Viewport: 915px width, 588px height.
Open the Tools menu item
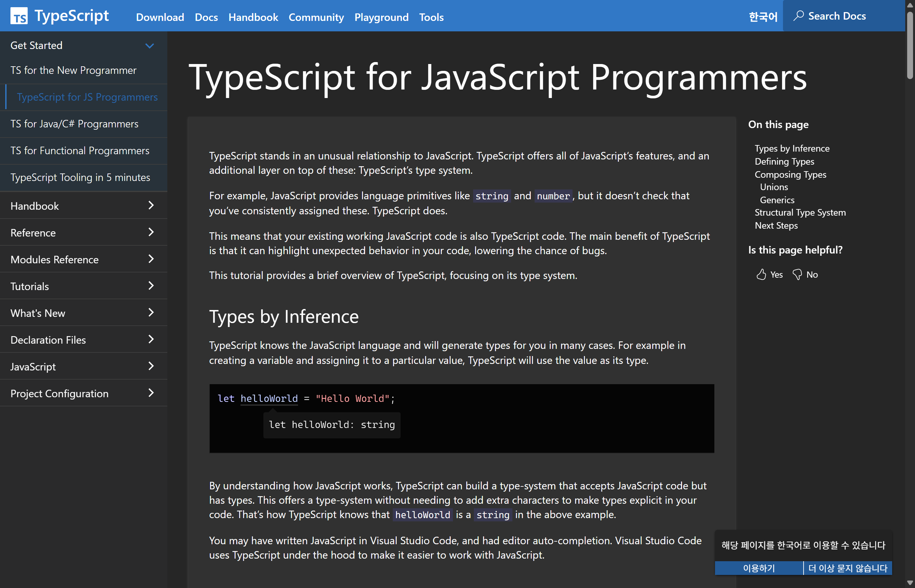pos(431,17)
